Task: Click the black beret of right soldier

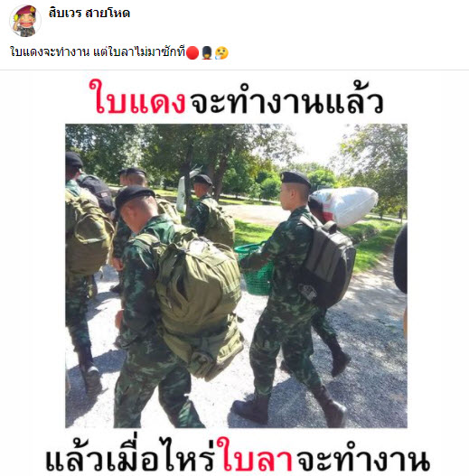Action: pos(295,178)
